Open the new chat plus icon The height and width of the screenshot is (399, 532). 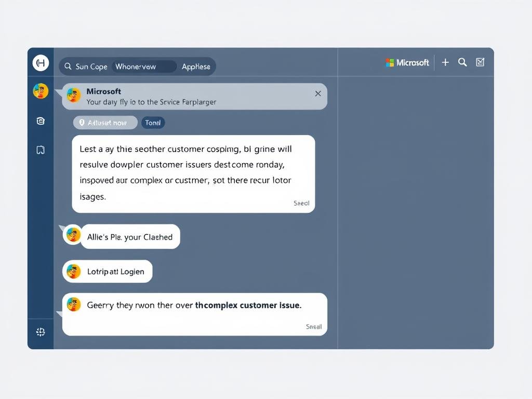(445, 62)
